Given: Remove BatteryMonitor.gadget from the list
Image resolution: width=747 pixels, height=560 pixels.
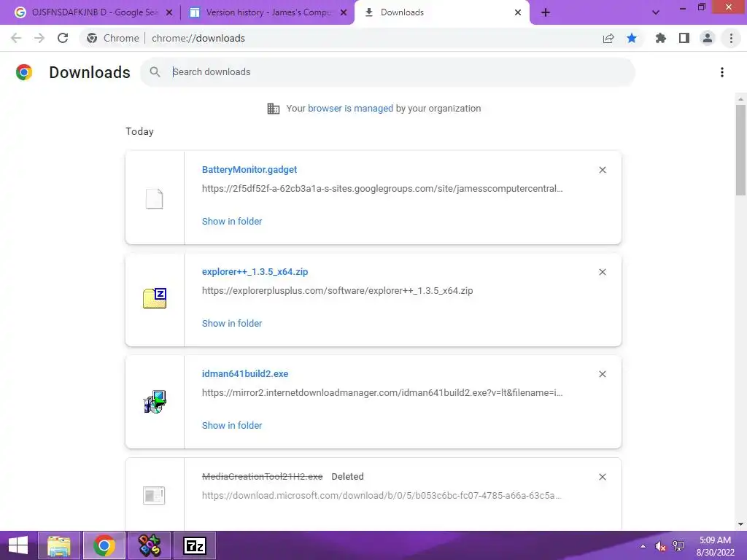Looking at the screenshot, I should click(602, 170).
